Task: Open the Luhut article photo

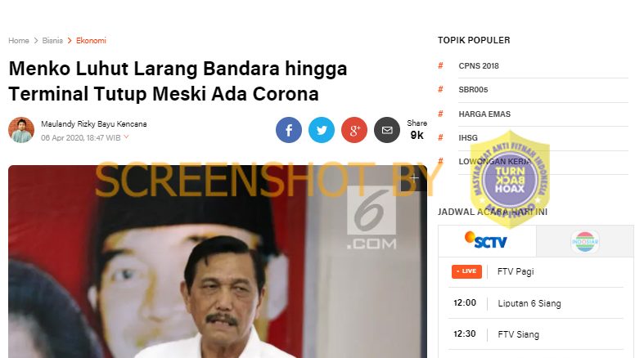Action: point(218,262)
